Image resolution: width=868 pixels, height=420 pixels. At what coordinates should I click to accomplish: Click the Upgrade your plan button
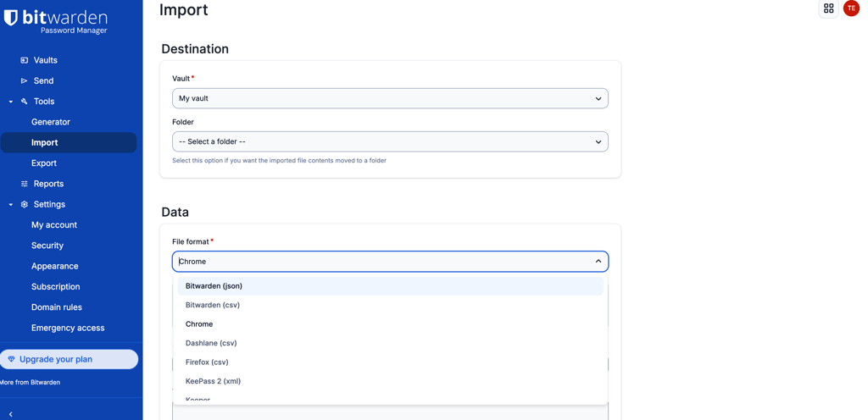tap(69, 359)
